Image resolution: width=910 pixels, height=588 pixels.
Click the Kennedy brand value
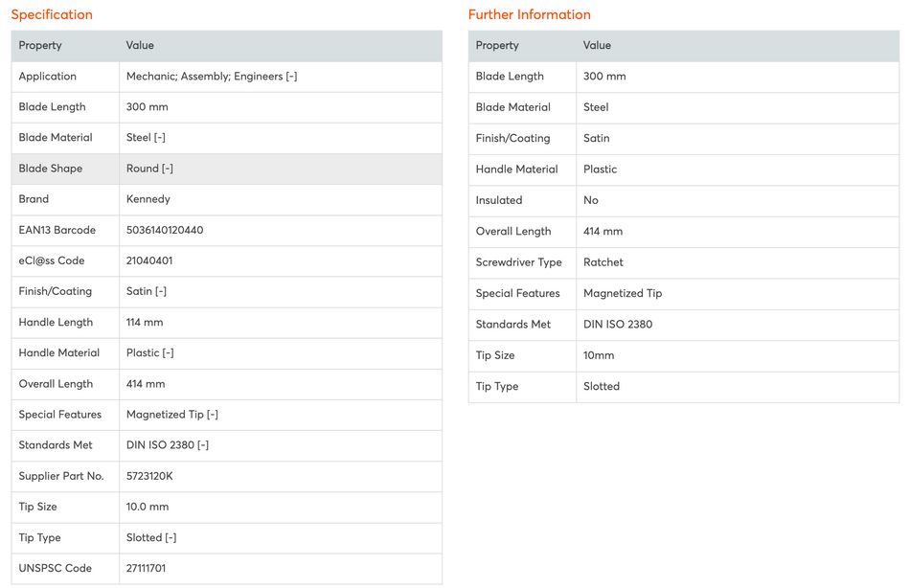tap(148, 199)
